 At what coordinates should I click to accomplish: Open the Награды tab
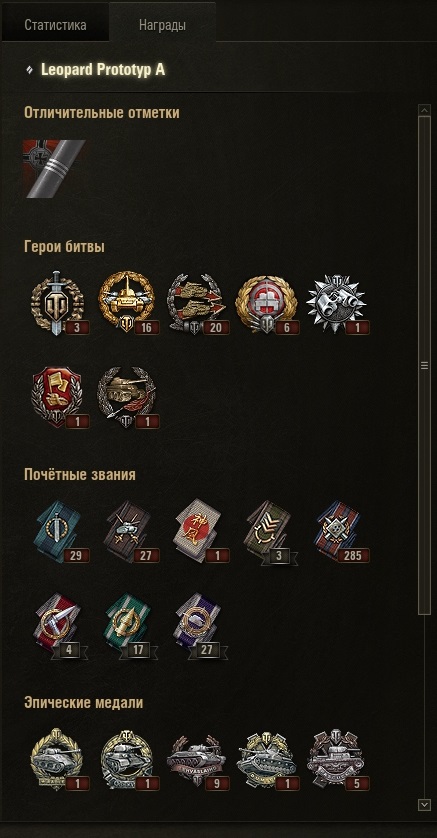pos(162,25)
